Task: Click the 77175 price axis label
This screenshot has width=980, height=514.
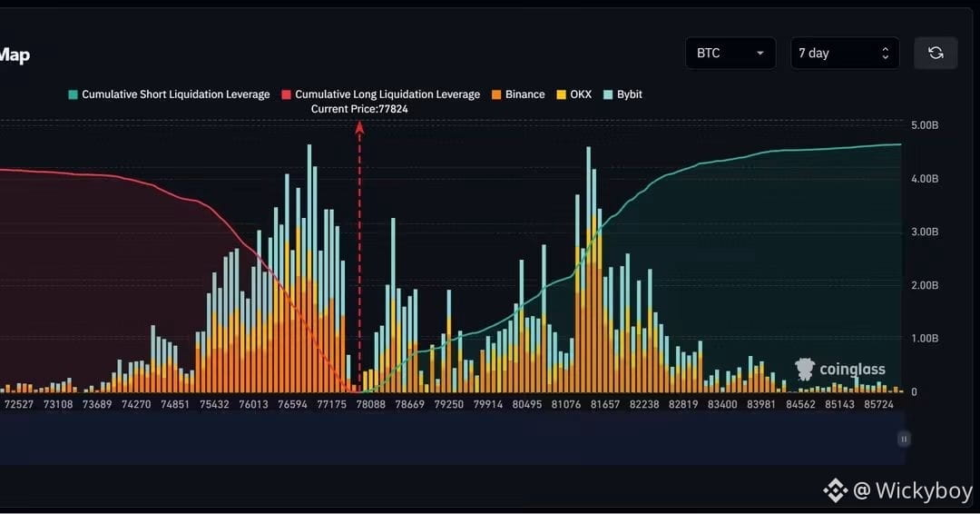Action: pos(331,405)
